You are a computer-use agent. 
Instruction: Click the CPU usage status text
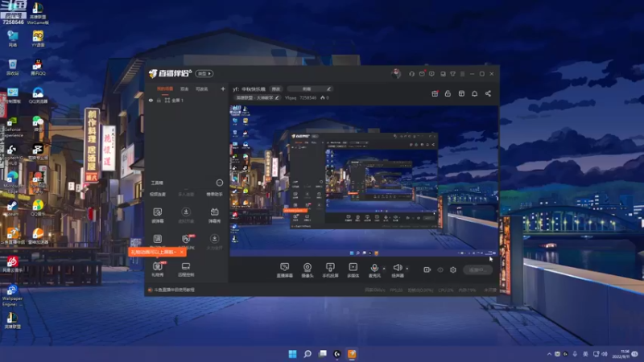[446, 290]
